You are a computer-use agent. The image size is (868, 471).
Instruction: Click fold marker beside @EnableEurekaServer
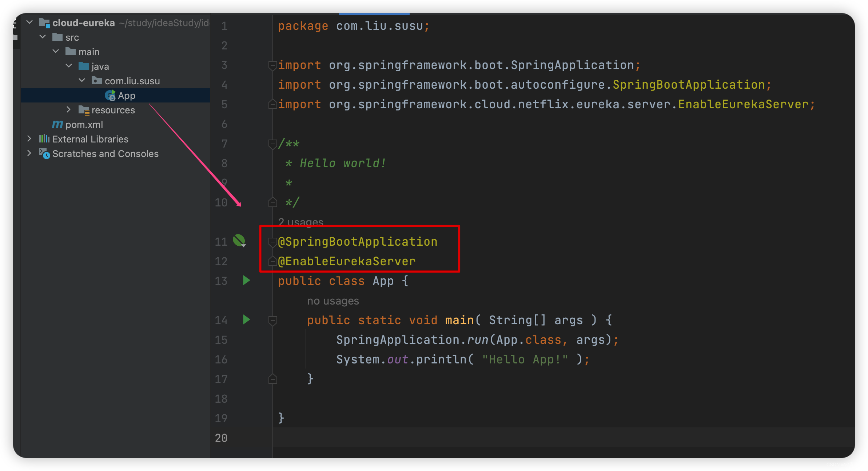tap(272, 261)
